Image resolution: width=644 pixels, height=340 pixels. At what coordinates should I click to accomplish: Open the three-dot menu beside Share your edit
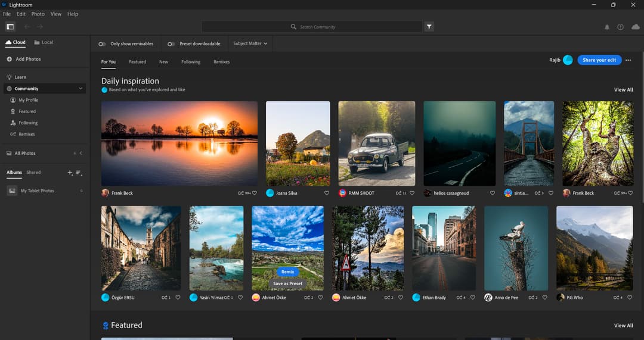click(x=628, y=60)
